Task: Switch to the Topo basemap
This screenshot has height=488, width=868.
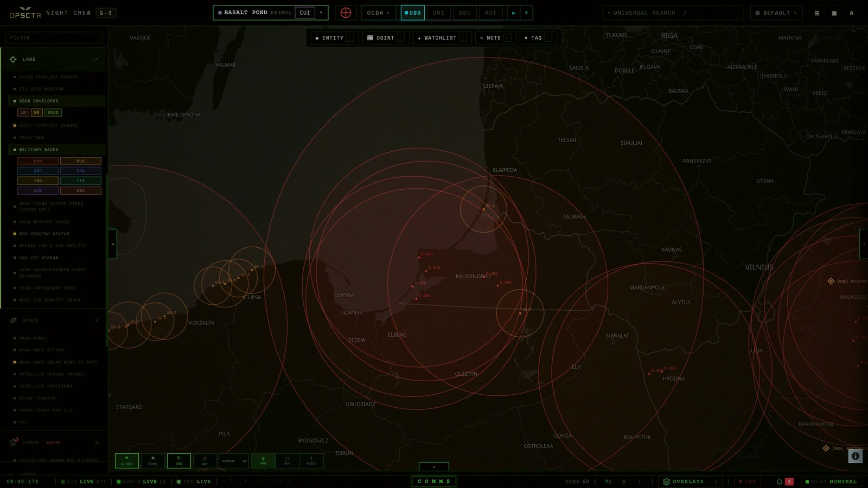Action: pos(153,461)
